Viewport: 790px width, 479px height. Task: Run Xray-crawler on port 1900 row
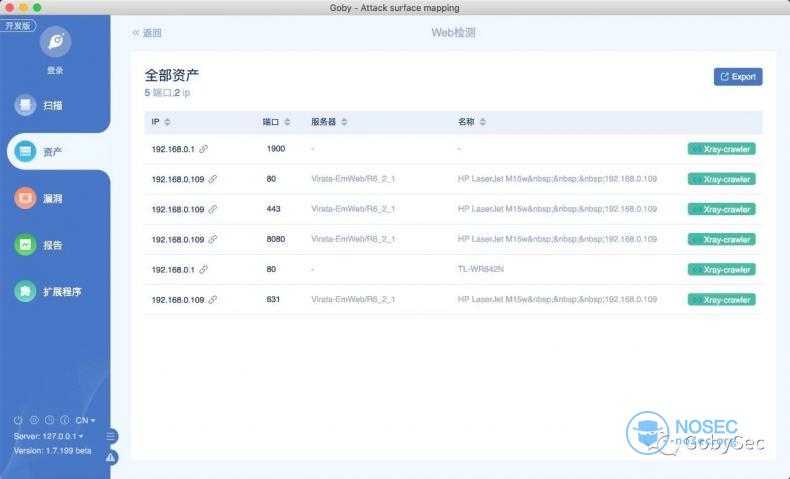721,149
